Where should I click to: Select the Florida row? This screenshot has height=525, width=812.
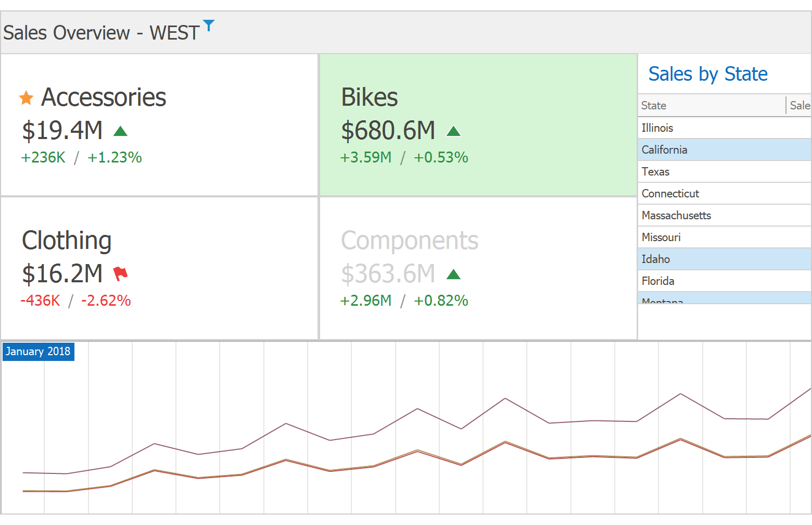[x=724, y=281]
